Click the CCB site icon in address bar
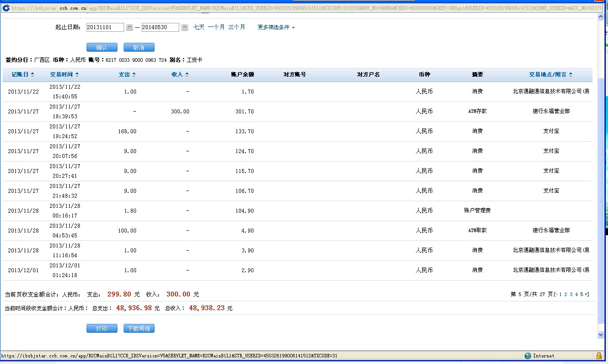Image resolution: width=608 pixels, height=364 pixels. coord(6,8)
